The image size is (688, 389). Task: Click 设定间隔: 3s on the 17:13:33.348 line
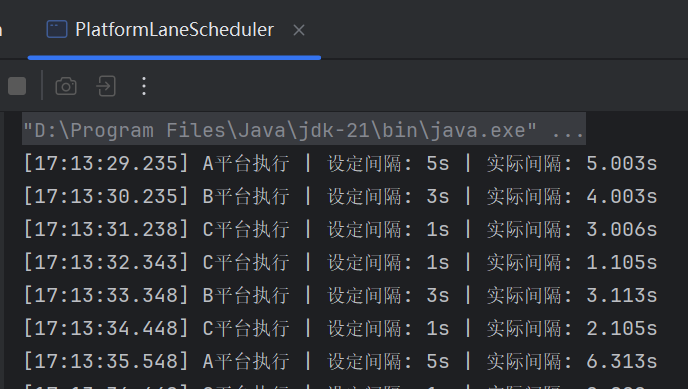[388, 296]
